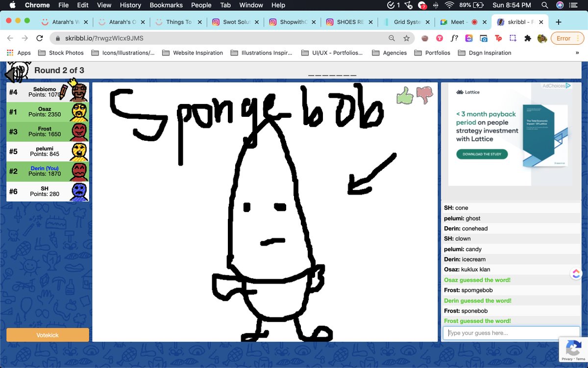Open the Icons/Illustrations bookmark folder
This screenshot has width=588, height=368.
pyautogui.click(x=122, y=53)
